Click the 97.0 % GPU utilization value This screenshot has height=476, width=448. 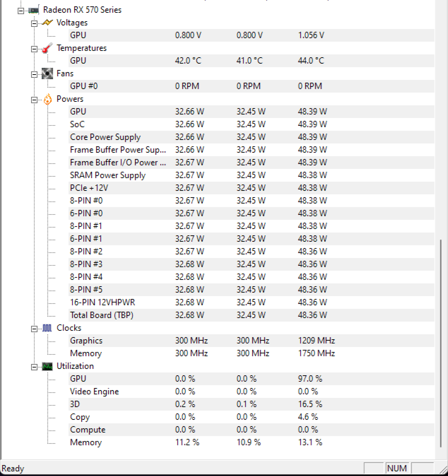(x=310, y=379)
